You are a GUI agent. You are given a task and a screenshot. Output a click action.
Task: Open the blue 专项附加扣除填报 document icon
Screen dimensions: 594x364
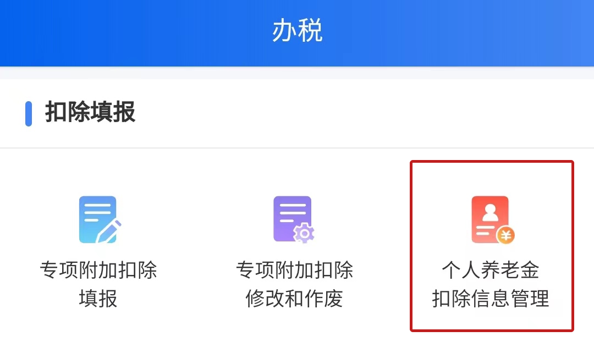pyautogui.click(x=100, y=220)
